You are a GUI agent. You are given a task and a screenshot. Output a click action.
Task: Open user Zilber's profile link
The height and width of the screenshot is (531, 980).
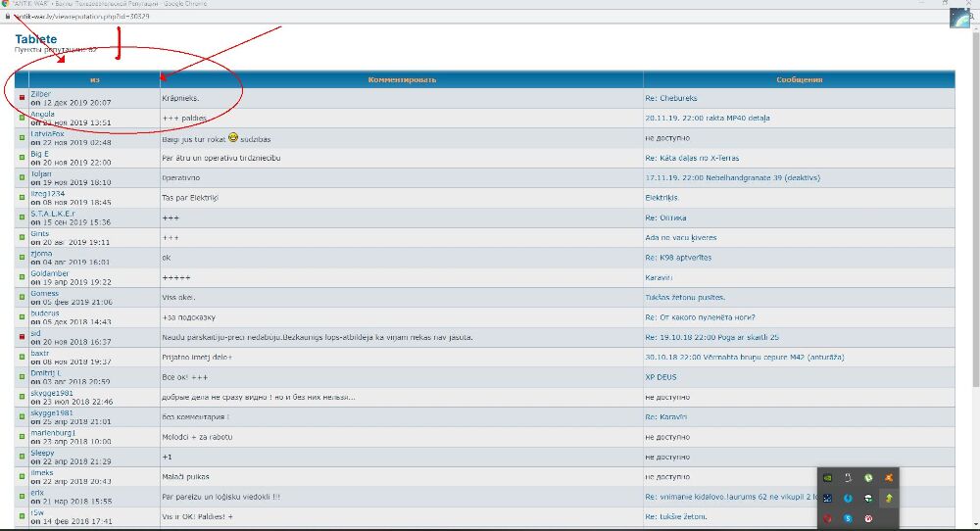click(40, 94)
